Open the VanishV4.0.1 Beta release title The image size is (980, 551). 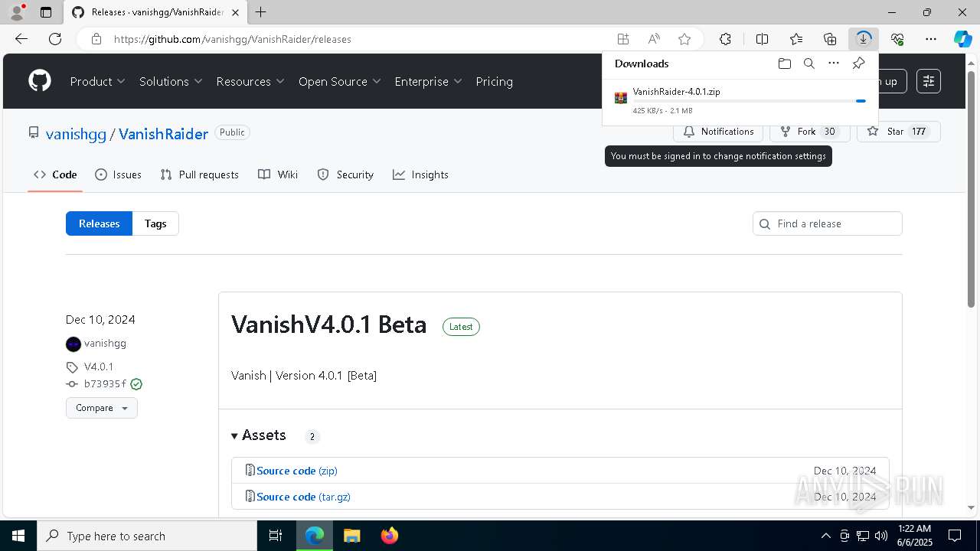[329, 324]
